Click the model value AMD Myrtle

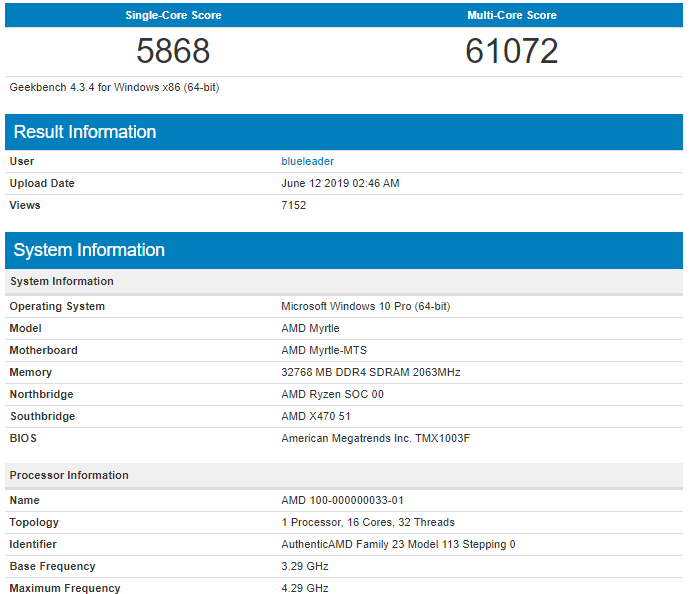(310, 328)
